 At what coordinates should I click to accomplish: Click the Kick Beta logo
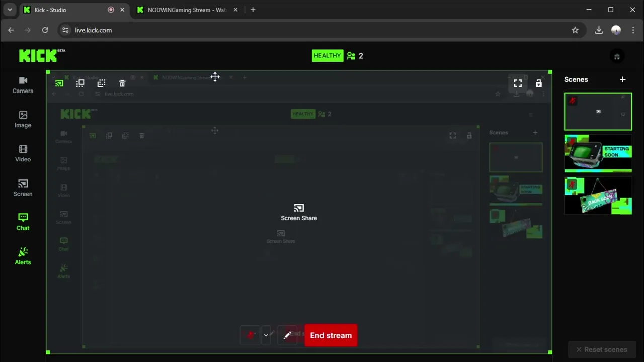click(x=42, y=55)
